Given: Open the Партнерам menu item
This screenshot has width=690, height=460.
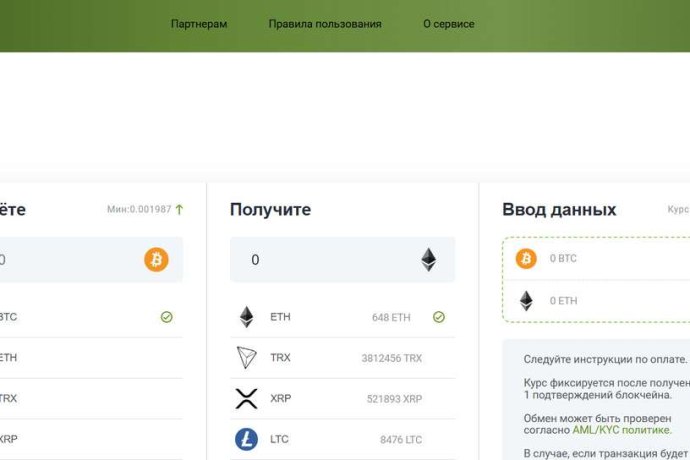Looking at the screenshot, I should point(199,24).
